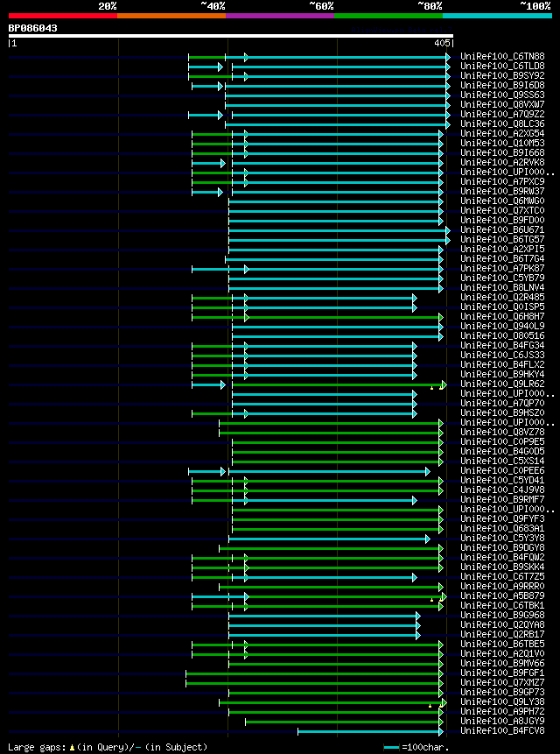This screenshot has height=754, width=560.
Task: Click the UniRef100_Q7XTC0 hit name
Action: [x=502, y=211]
